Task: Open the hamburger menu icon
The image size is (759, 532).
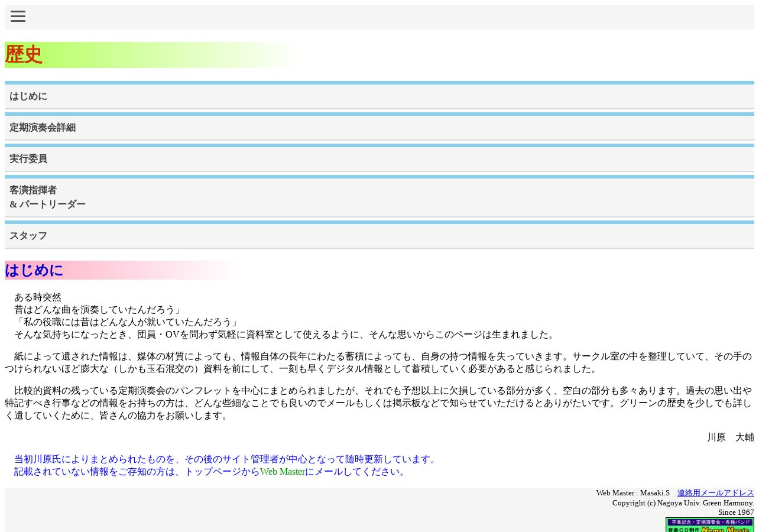Action: tap(18, 17)
